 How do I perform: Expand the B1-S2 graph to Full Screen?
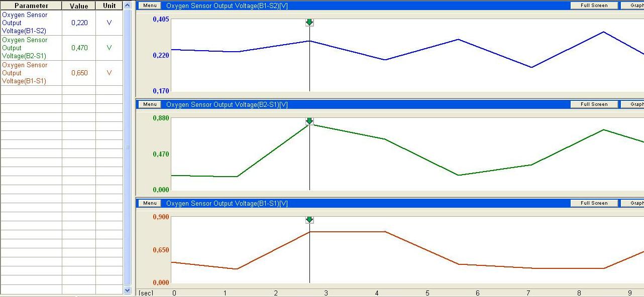coord(594,6)
